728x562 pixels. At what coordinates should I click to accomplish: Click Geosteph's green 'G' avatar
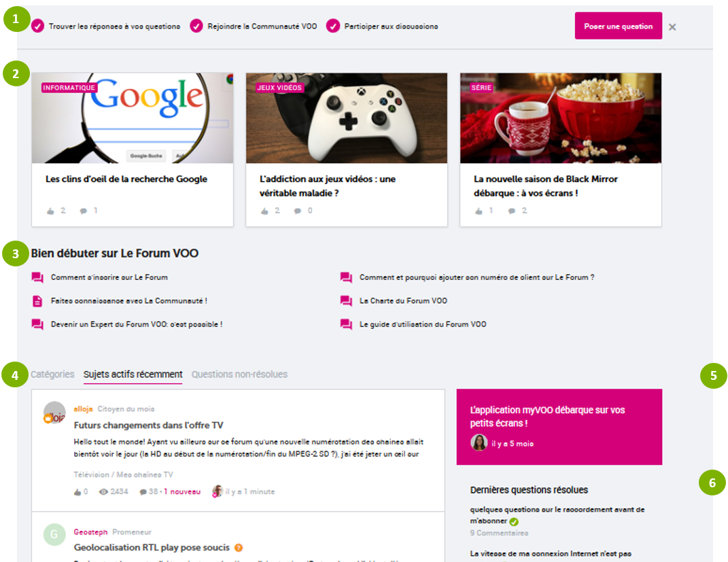54,535
